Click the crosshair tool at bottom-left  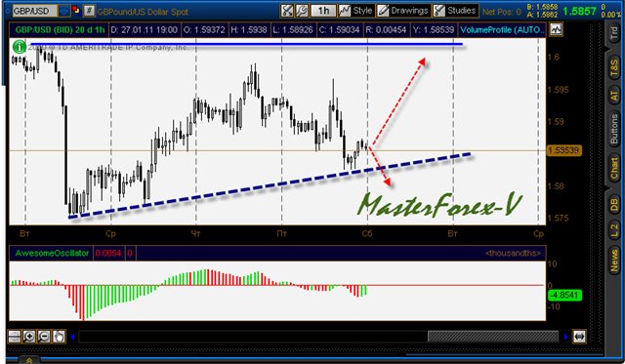(x=15, y=337)
